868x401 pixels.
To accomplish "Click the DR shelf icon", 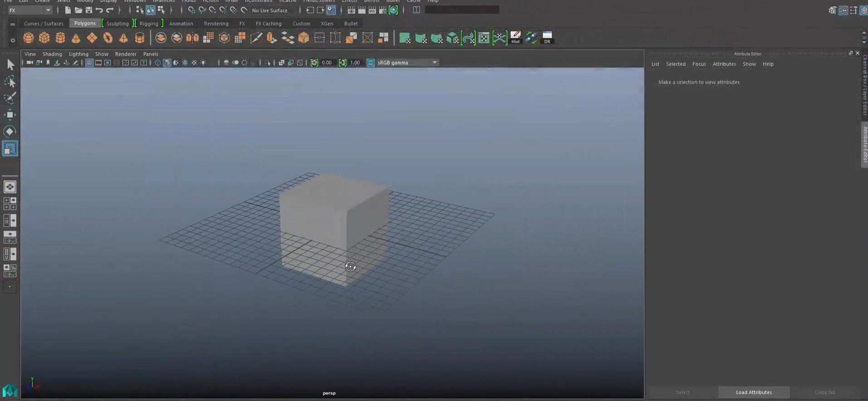I will (x=547, y=38).
